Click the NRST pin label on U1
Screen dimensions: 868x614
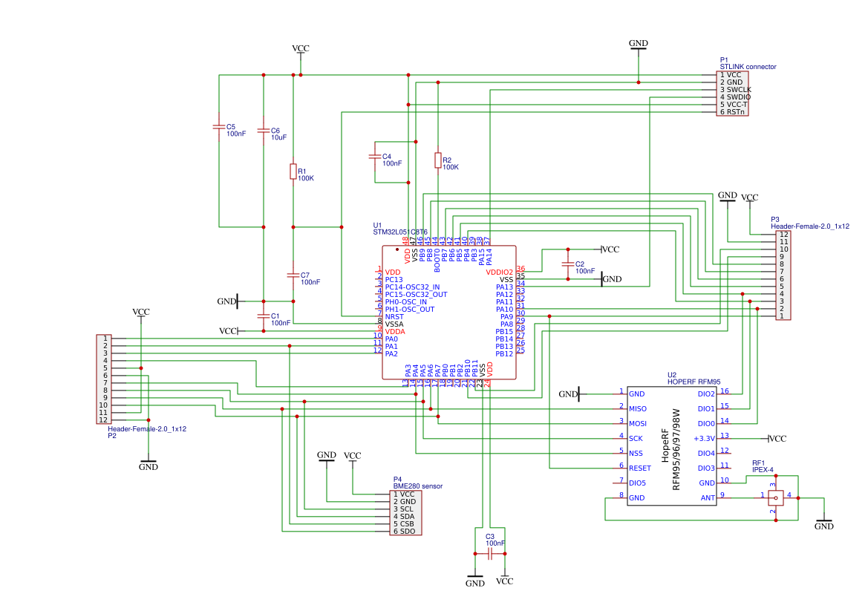tap(394, 315)
